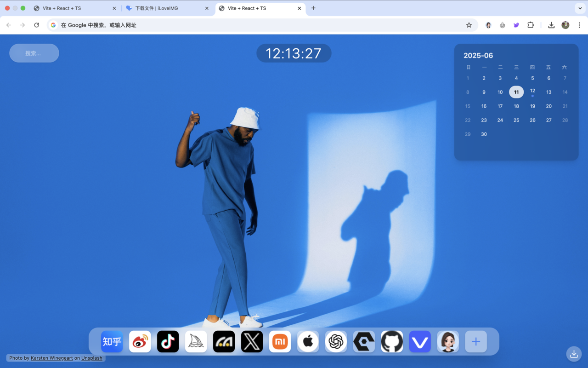Open the Zhihu (知乎) shortcut in the dock
The width and height of the screenshot is (588, 368).
[112, 342]
